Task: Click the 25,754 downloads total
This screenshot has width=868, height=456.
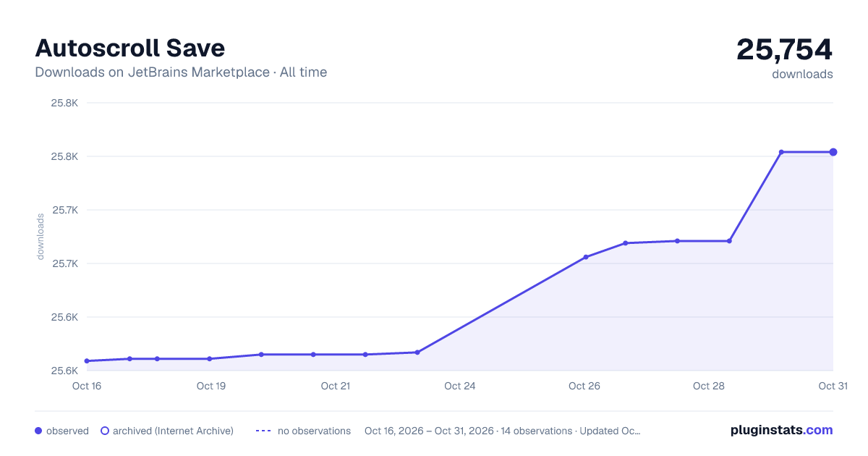Action: [785, 49]
